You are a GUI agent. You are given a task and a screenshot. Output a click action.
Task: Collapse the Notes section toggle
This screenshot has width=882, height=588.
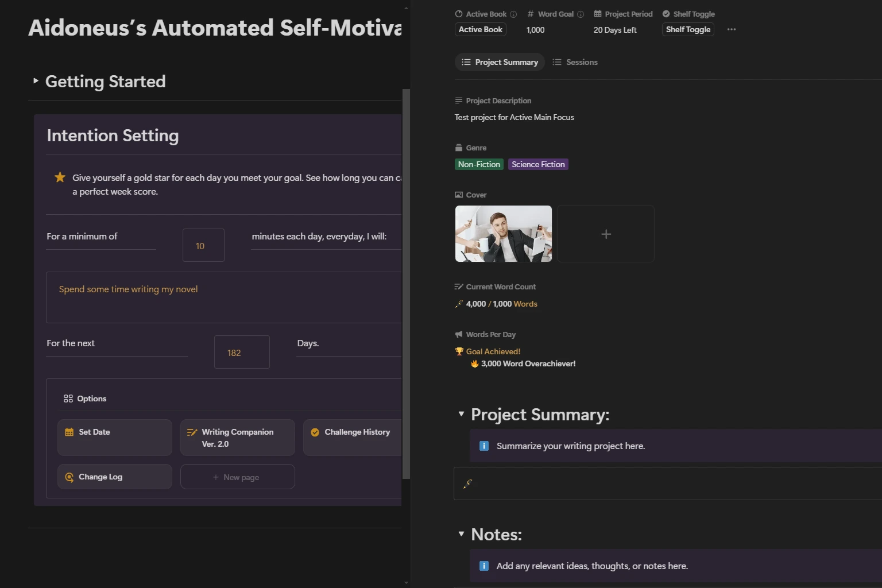461,534
